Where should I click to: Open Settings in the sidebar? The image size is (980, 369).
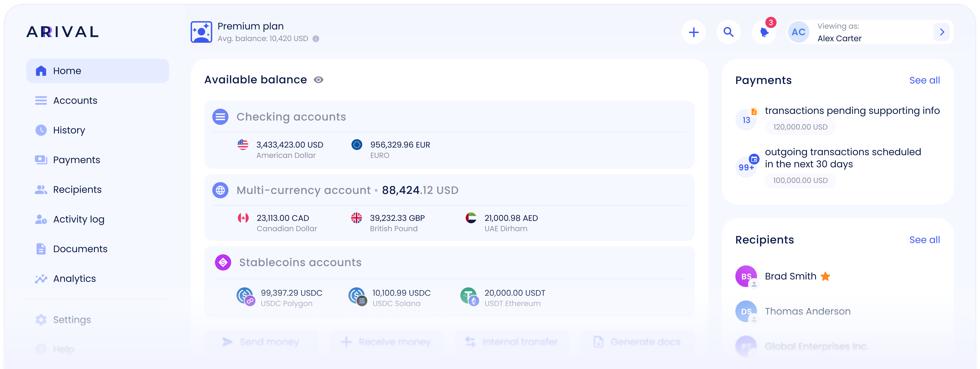pos(72,320)
